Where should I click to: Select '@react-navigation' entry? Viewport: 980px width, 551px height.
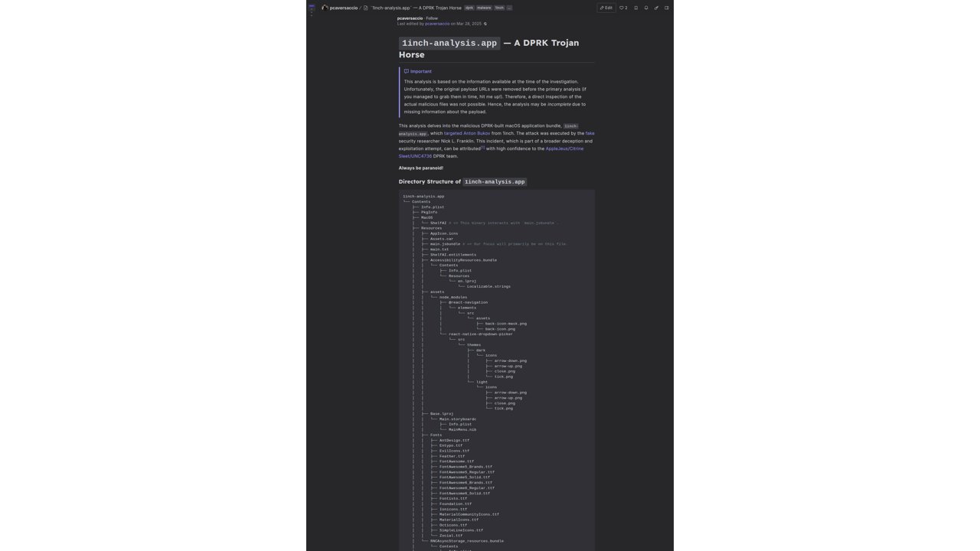(468, 302)
